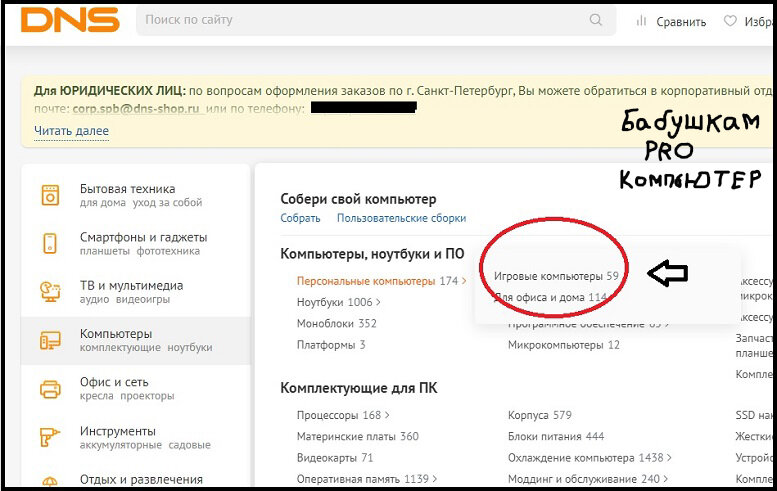Expand chevron next to Оперативная память 1139
The image size is (777, 491).
(x=435, y=479)
